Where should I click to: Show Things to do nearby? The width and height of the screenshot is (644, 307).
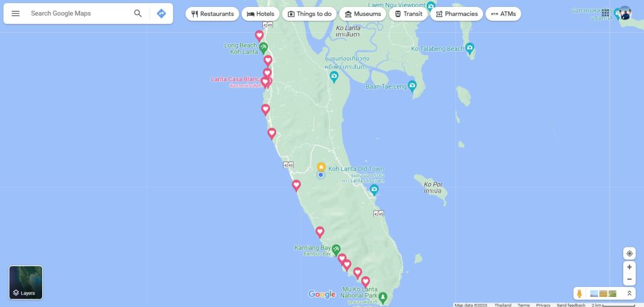tap(309, 14)
